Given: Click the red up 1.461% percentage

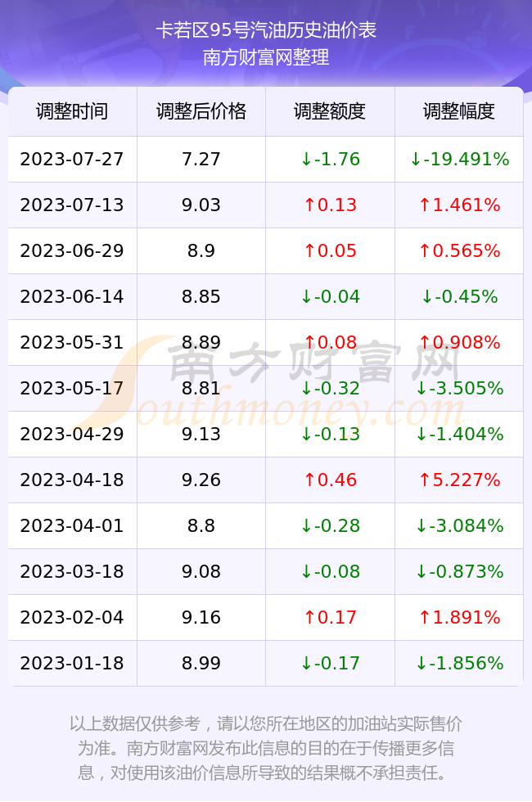Looking at the screenshot, I should click(459, 205).
